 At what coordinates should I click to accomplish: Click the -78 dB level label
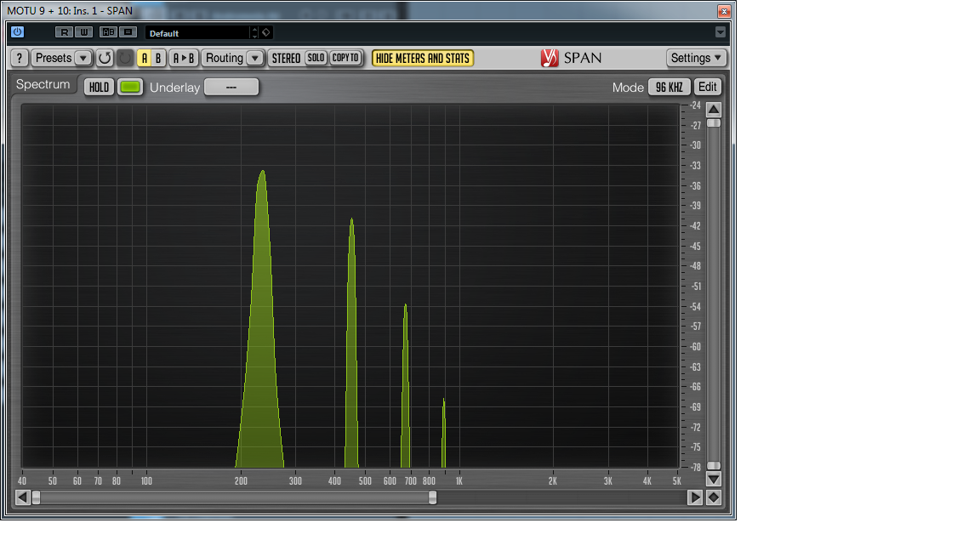click(696, 468)
